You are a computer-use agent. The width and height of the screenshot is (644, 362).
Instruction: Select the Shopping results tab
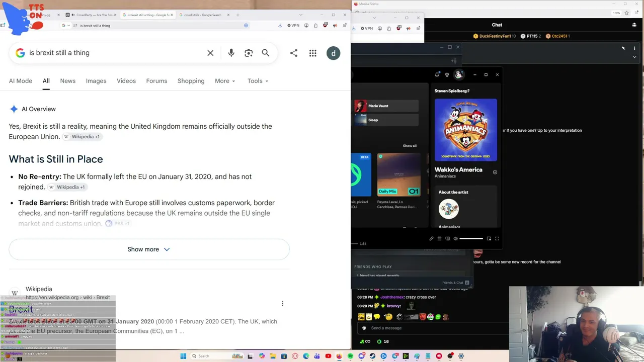click(x=191, y=81)
